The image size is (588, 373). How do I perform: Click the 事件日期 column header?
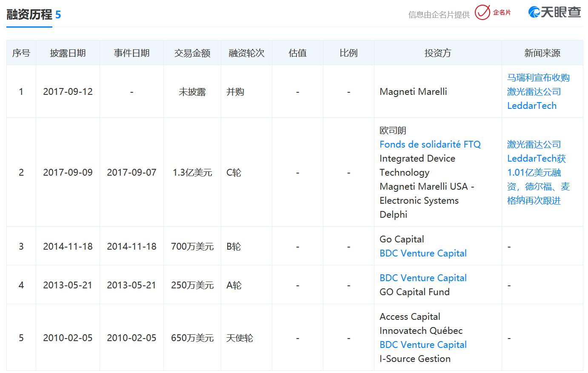[131, 53]
